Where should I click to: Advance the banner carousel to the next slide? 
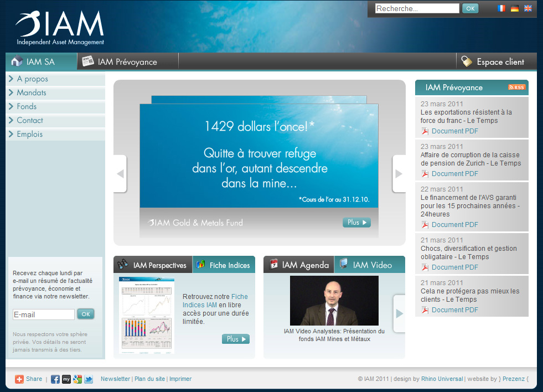pyautogui.click(x=399, y=173)
